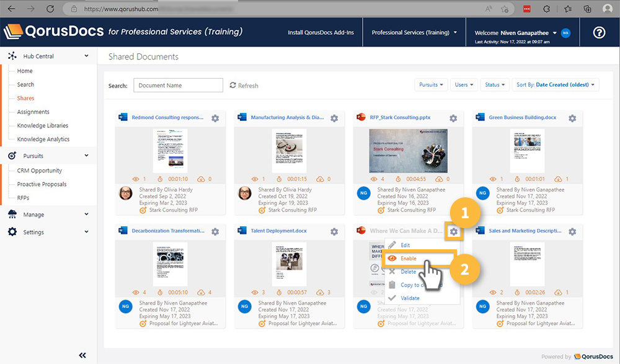Screen dimensions: 620x364
Task: Click the download count icon on Redmond Consulting card
Action: (x=201, y=179)
